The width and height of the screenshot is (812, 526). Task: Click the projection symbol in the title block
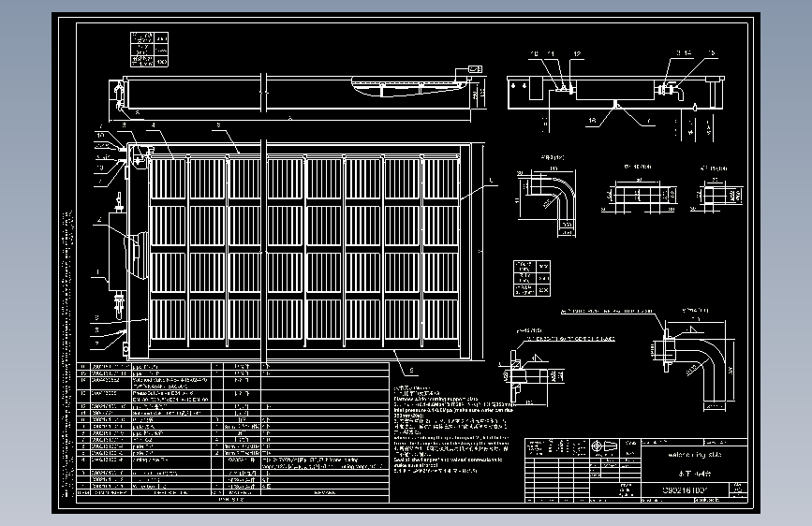[x=604, y=446]
